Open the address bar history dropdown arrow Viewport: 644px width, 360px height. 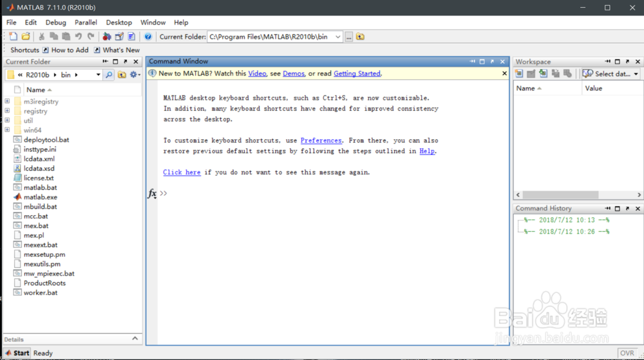click(98, 75)
